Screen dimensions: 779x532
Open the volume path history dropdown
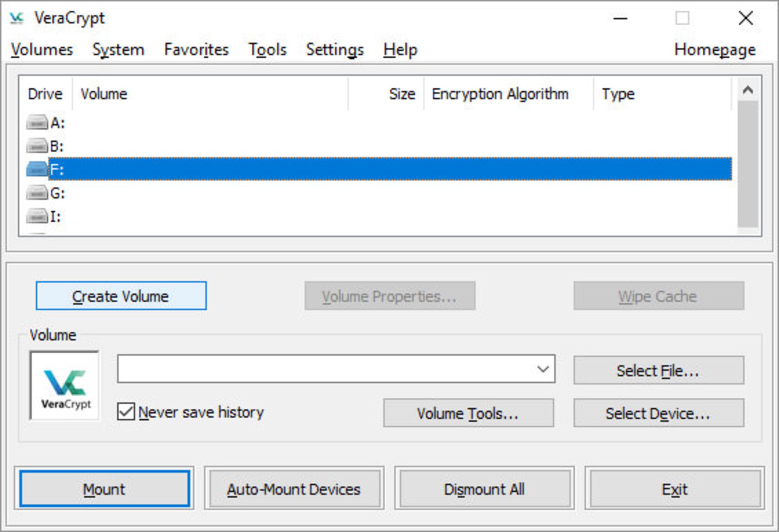pos(544,369)
